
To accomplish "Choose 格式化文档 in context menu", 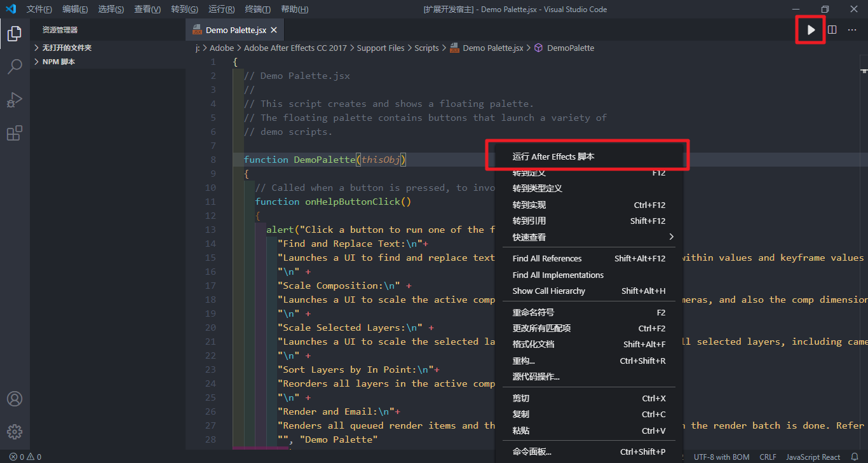I will (x=589, y=344).
